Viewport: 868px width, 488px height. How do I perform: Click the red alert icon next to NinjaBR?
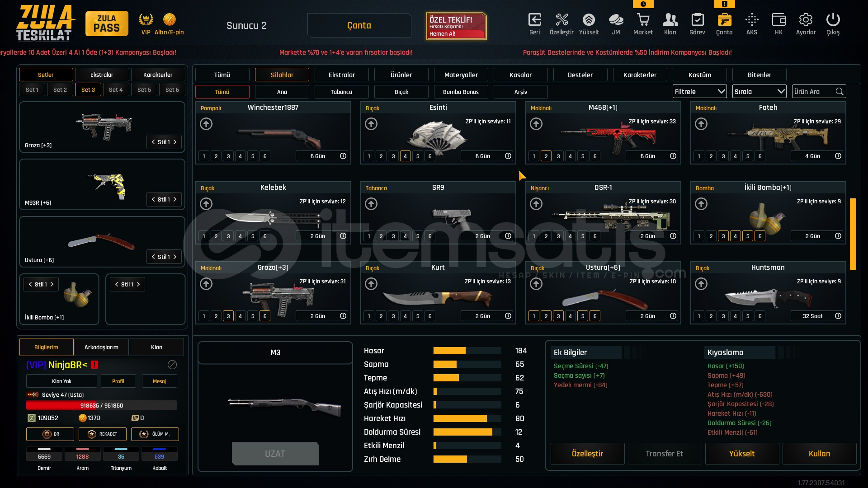pyautogui.click(x=94, y=365)
